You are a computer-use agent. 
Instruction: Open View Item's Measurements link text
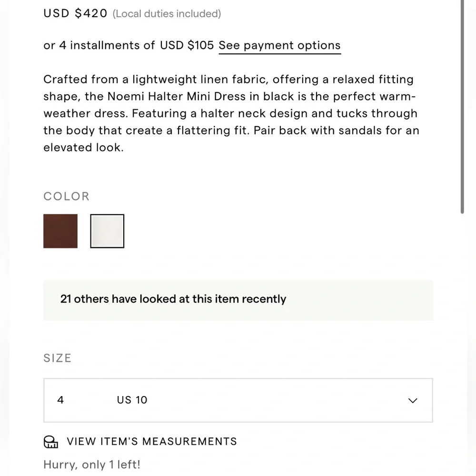tap(152, 441)
